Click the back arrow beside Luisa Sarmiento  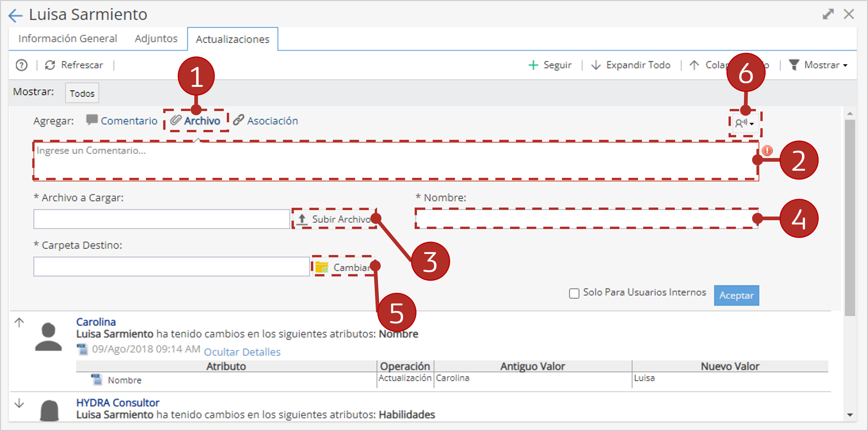[15, 15]
